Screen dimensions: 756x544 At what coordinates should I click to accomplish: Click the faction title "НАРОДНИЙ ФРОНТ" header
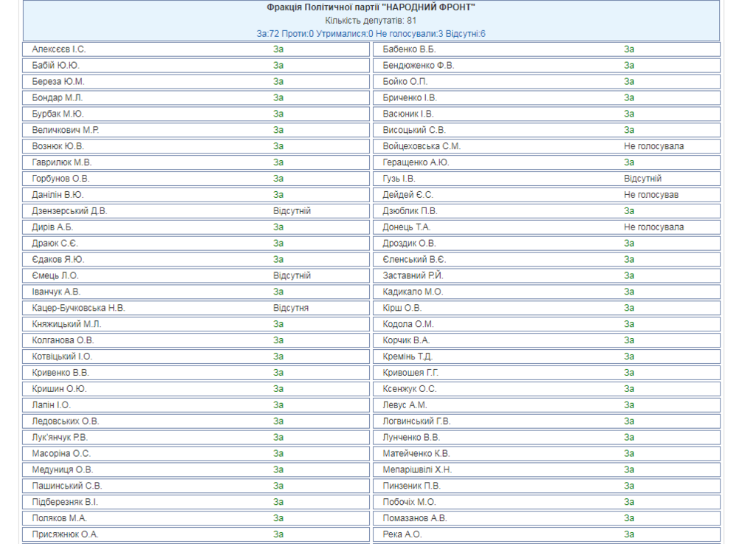click(x=371, y=7)
